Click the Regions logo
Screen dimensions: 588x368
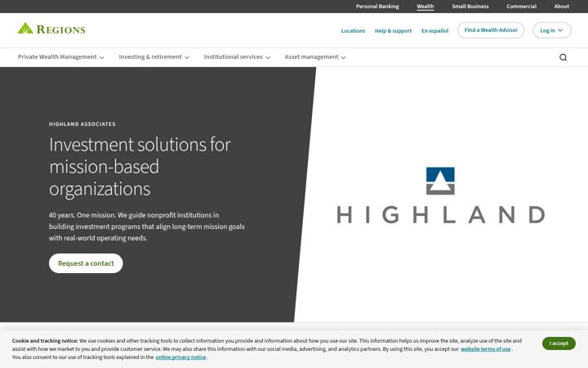[x=51, y=29]
